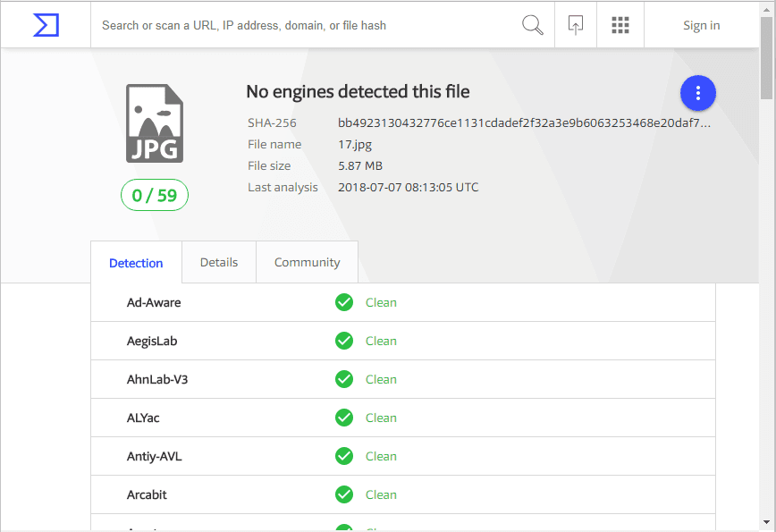Click the heading No engines detected this file

[x=358, y=91]
